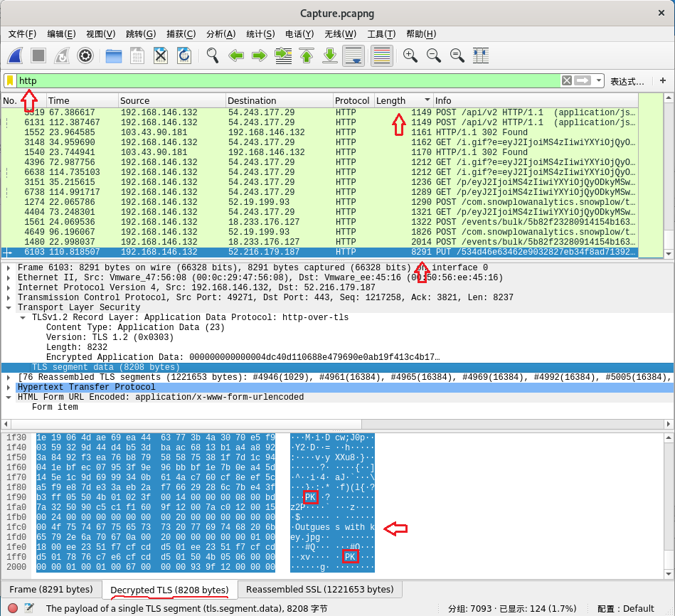
Task: Expand the Hypertext Transfer Protocol row
Action: pyautogui.click(x=9, y=388)
